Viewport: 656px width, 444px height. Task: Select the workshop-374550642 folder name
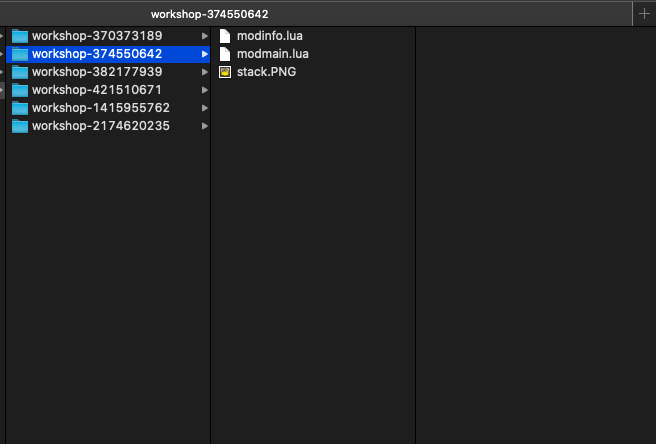click(97, 54)
